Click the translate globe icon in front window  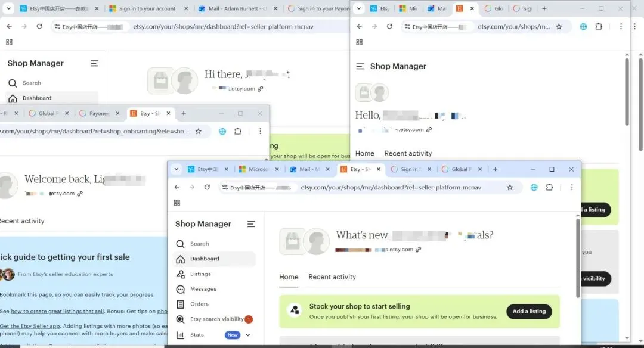(534, 188)
